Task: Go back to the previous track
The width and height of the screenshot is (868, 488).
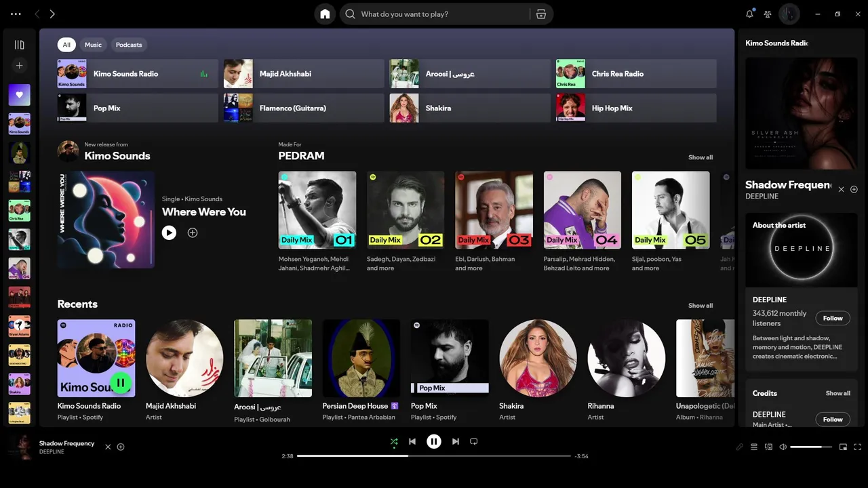Action: [412, 441]
